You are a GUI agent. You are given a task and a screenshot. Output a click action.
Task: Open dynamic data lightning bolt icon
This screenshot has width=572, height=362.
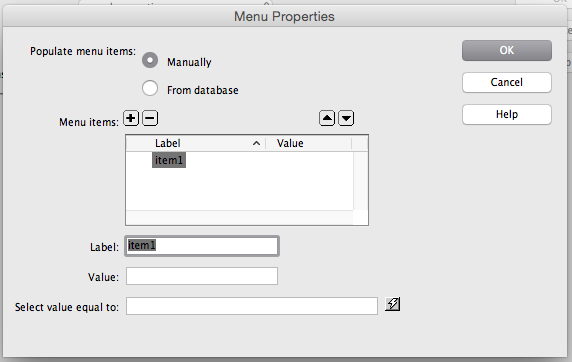coord(393,304)
